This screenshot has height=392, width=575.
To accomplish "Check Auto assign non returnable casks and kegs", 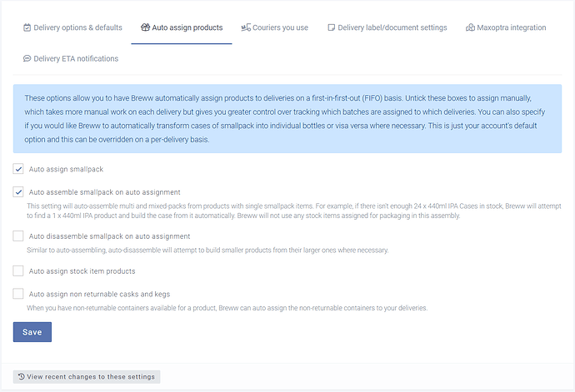I will [18, 294].
